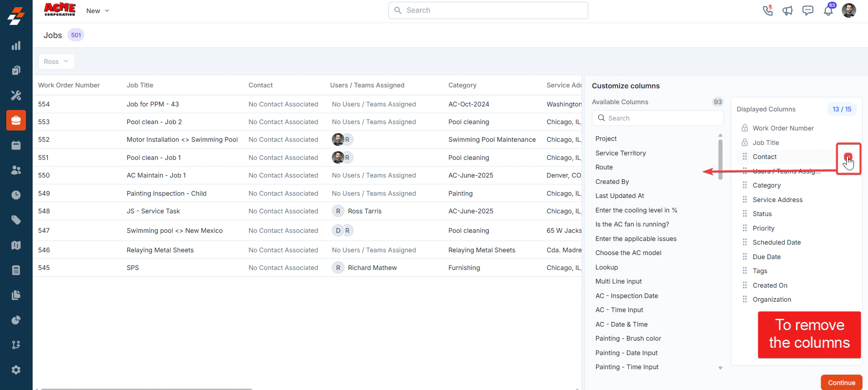Open the stacked documents icon in sidebar
The image size is (868, 390).
click(16, 295)
